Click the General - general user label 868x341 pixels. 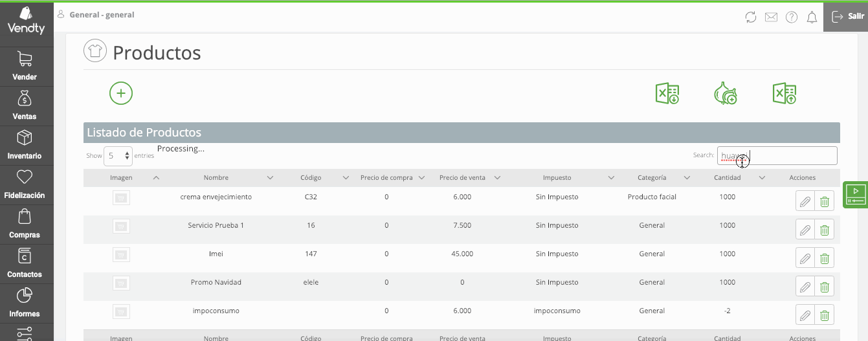102,14
